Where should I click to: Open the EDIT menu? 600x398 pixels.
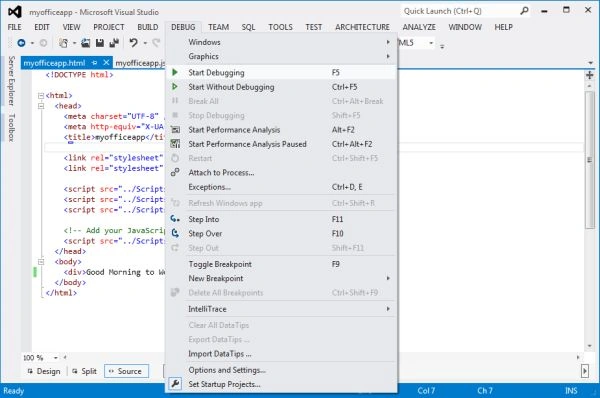pyautogui.click(x=42, y=27)
